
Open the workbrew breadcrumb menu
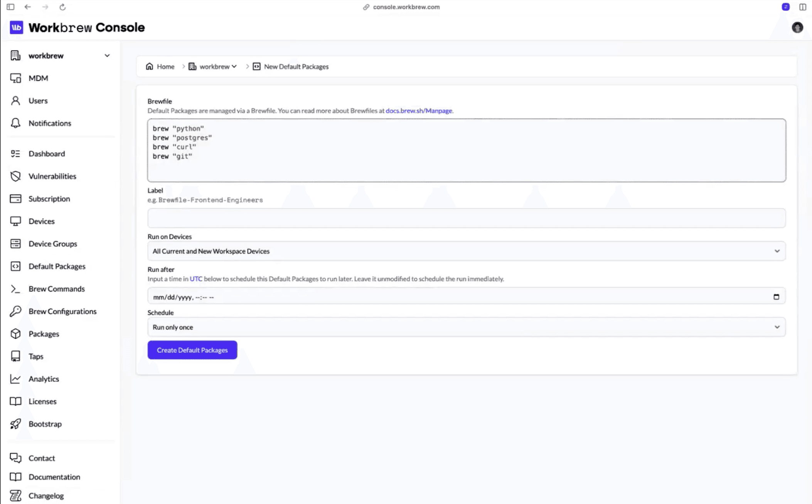[x=235, y=66]
